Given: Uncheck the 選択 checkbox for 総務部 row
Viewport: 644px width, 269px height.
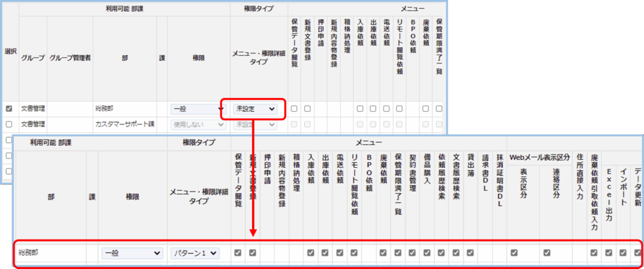Looking at the screenshot, I should (8, 109).
